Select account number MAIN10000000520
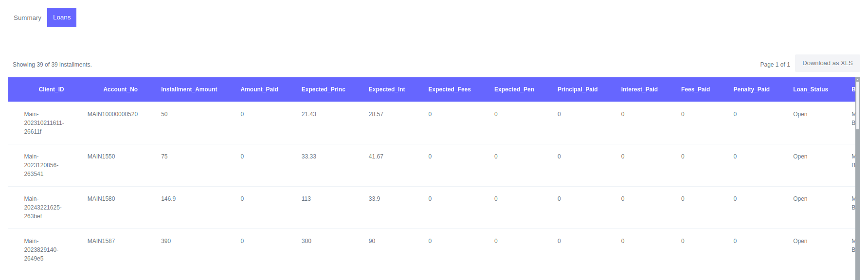 (x=112, y=114)
